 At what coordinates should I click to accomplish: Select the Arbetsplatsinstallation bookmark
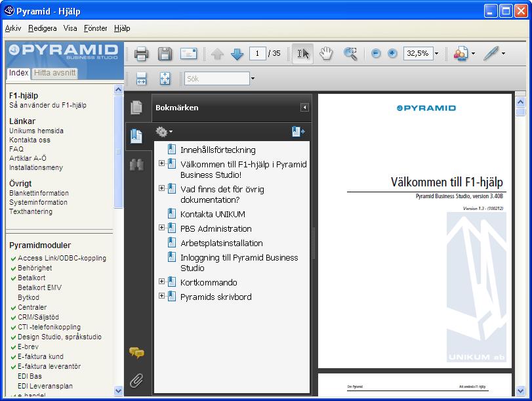coord(222,243)
